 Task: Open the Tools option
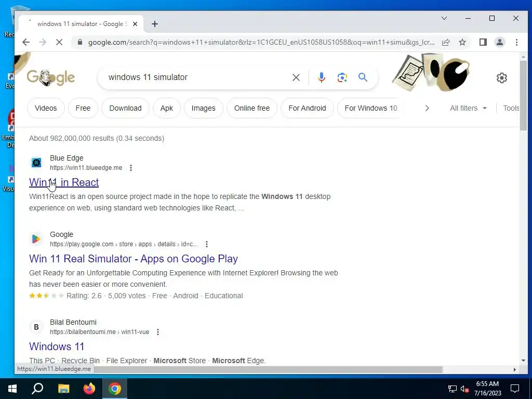(511, 108)
